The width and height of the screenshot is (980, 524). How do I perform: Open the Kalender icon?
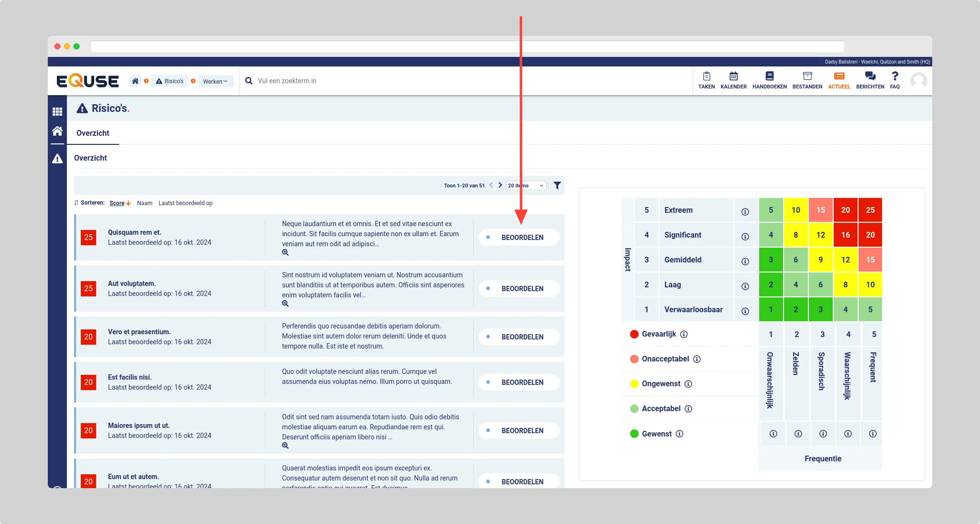pyautogui.click(x=733, y=76)
